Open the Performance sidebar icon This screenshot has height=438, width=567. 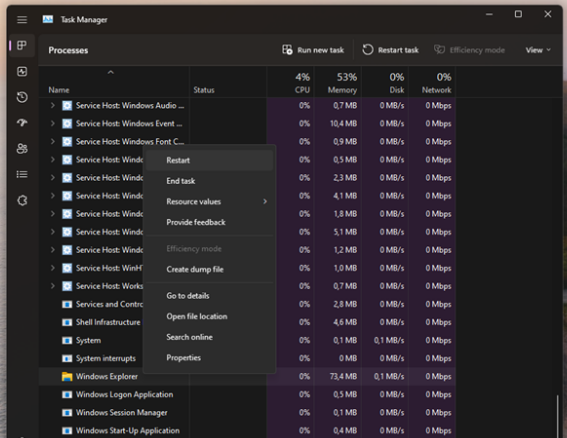22,71
